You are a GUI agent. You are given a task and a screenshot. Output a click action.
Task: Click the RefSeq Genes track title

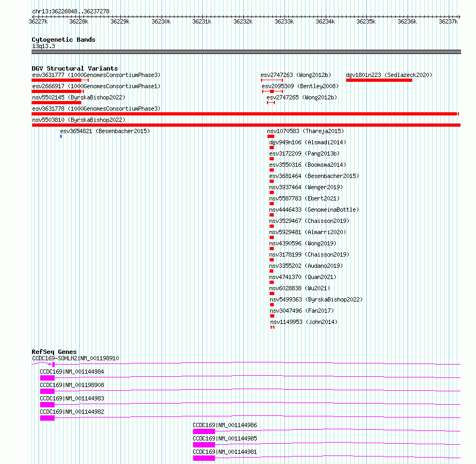54,352
